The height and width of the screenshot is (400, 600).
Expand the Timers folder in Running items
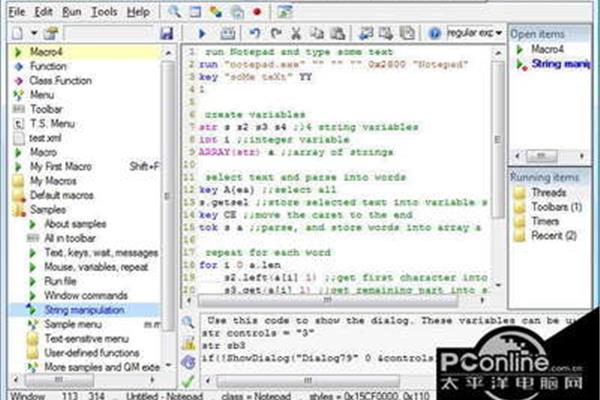[545, 221]
